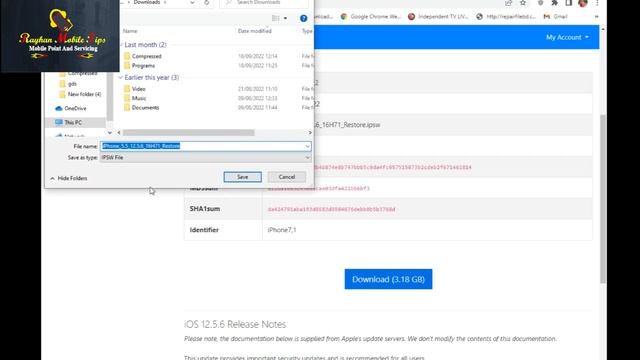Open the Programs folder
The height and width of the screenshot is (360, 640).
pyautogui.click(x=143, y=66)
